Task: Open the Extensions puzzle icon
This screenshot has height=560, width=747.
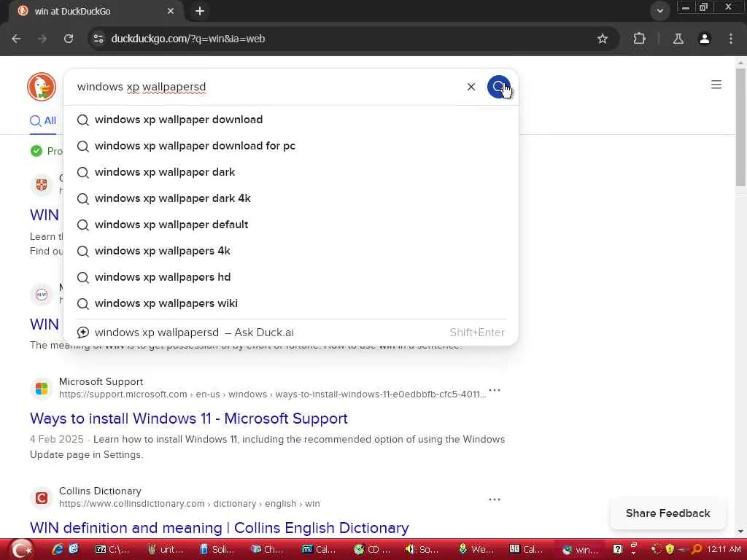Action: click(639, 39)
